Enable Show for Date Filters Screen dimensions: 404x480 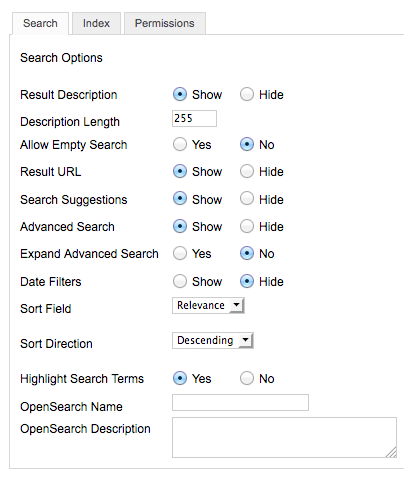pyautogui.click(x=180, y=281)
